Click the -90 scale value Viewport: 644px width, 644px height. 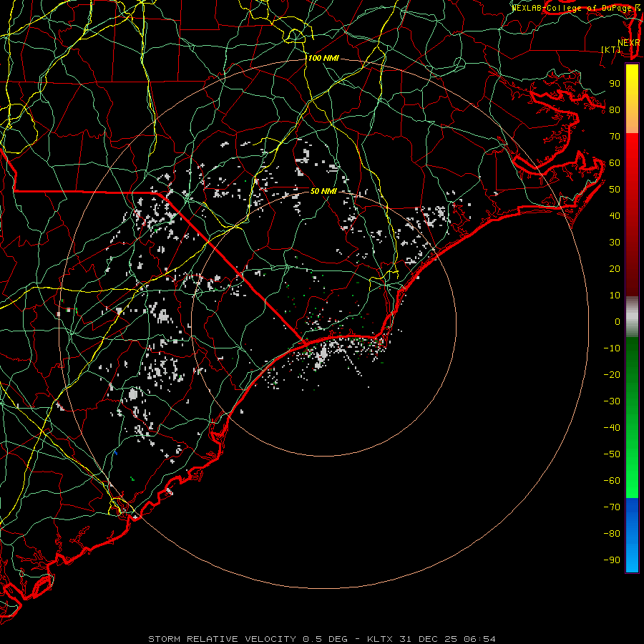pyautogui.click(x=612, y=560)
